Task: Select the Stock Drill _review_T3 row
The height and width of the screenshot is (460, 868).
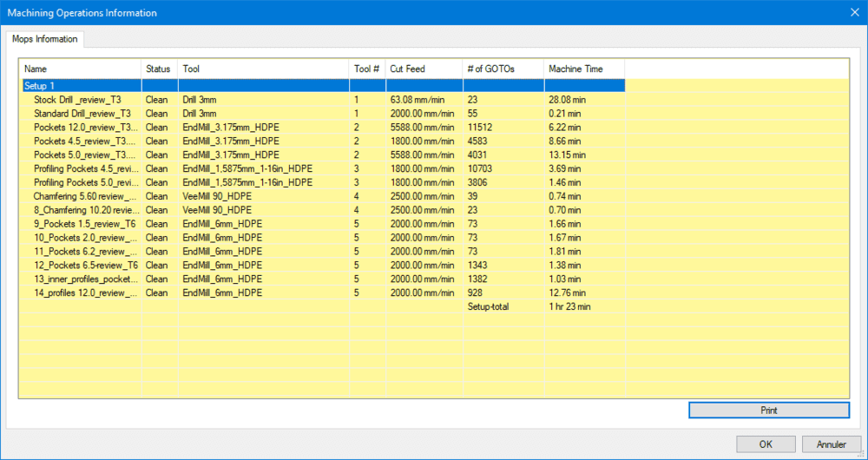Action: (322, 100)
